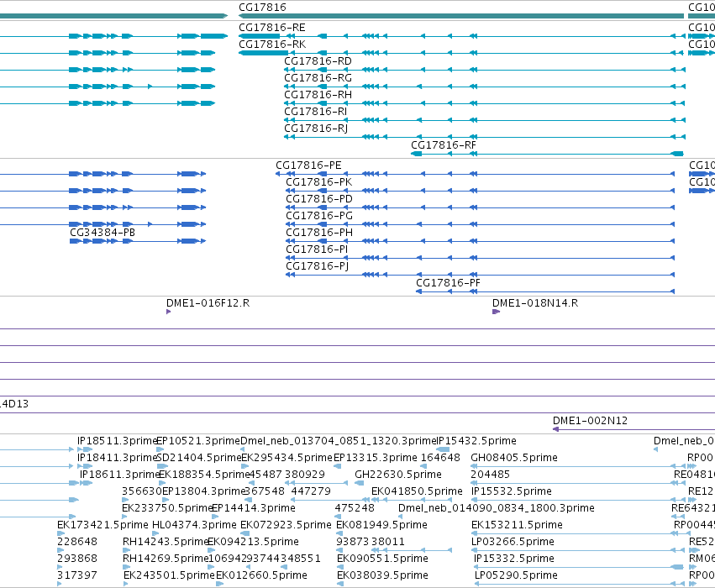Click the IP18411.3prime label

(117, 458)
